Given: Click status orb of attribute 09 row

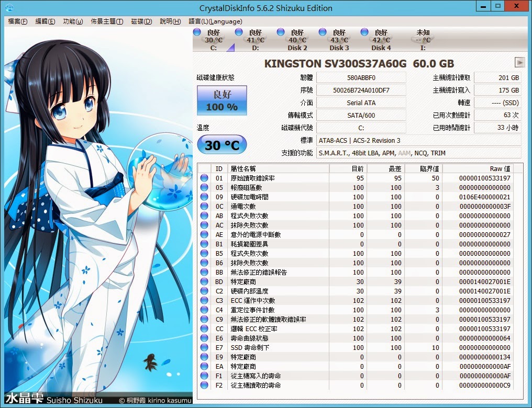Looking at the screenshot, I should coord(204,197).
